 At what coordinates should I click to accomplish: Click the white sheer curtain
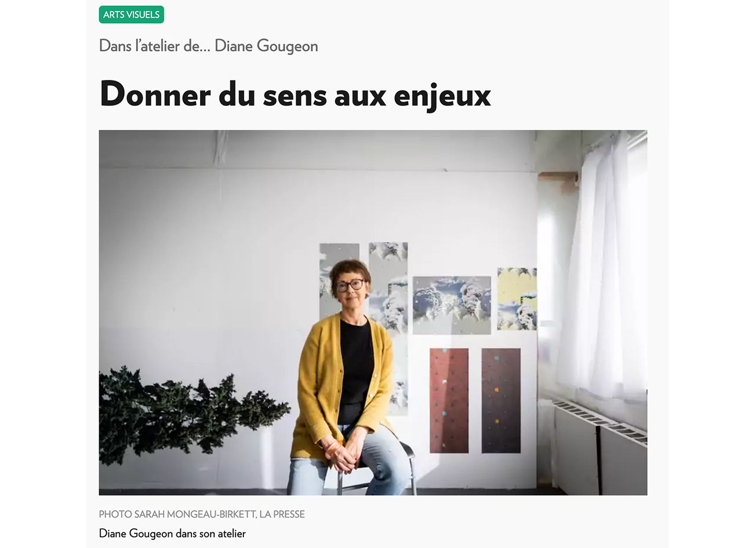tap(600, 266)
